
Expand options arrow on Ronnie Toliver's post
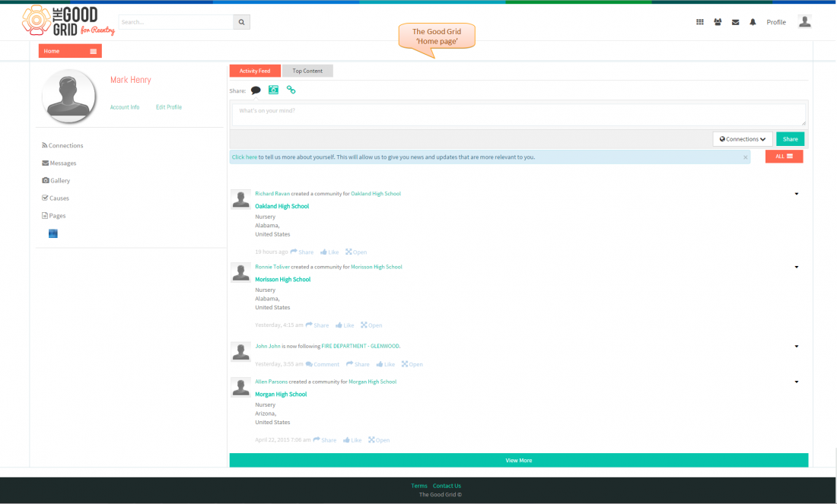797,267
